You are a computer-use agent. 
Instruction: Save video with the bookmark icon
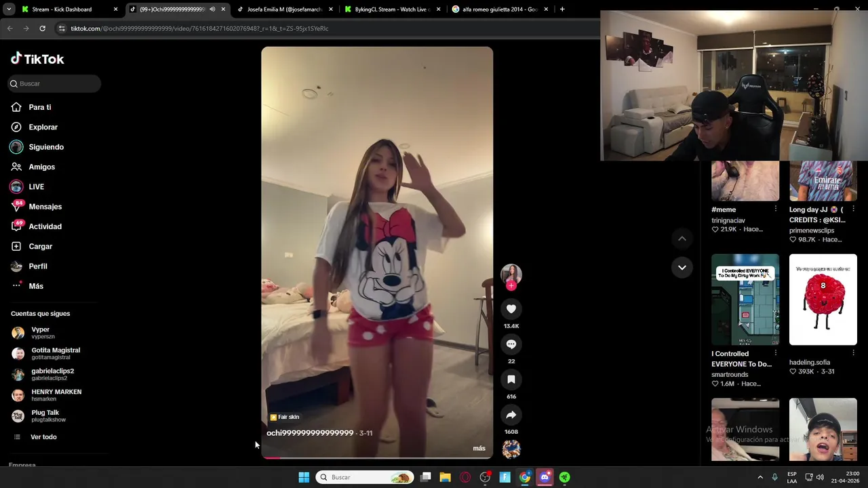tap(511, 380)
